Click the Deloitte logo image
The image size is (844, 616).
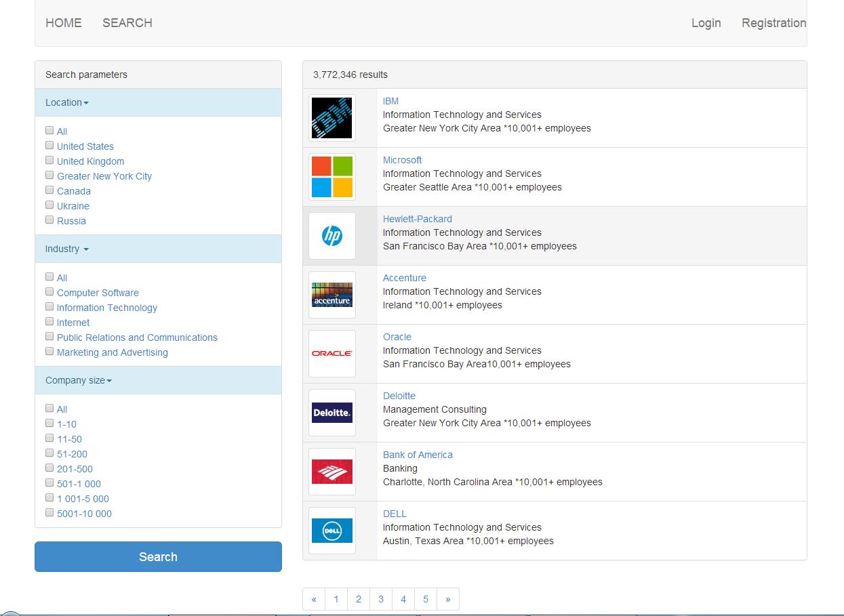[331, 413]
